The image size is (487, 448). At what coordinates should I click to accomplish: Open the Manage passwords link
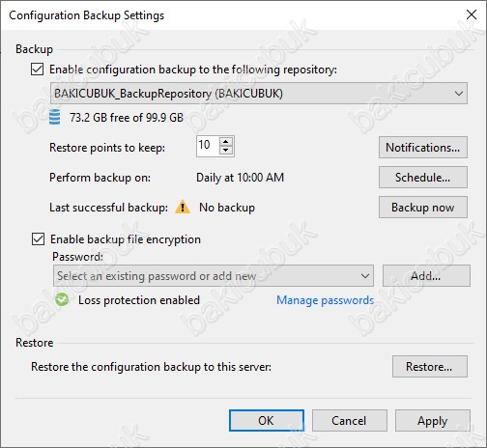pyautogui.click(x=325, y=300)
